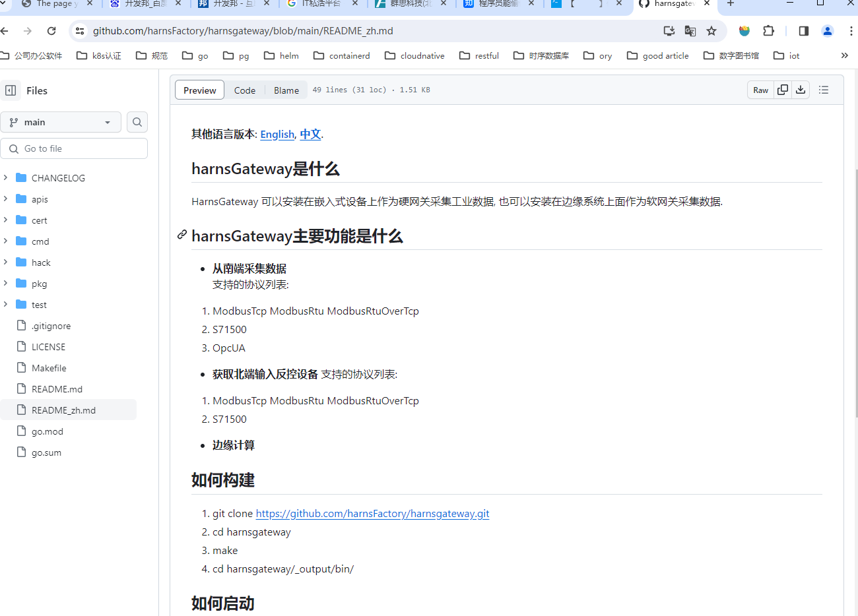Show more bookmarks chevron
This screenshot has height=616, width=858.
pyautogui.click(x=844, y=55)
